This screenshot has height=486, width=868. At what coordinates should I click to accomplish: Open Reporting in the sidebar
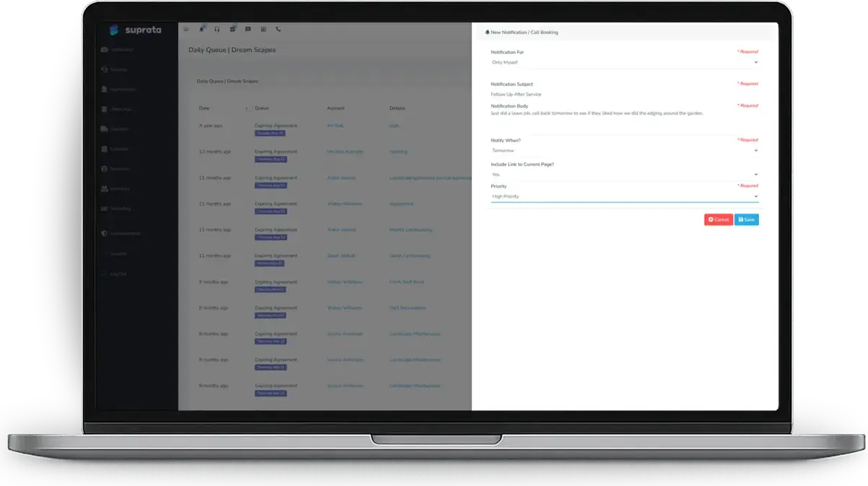pyautogui.click(x=116, y=209)
